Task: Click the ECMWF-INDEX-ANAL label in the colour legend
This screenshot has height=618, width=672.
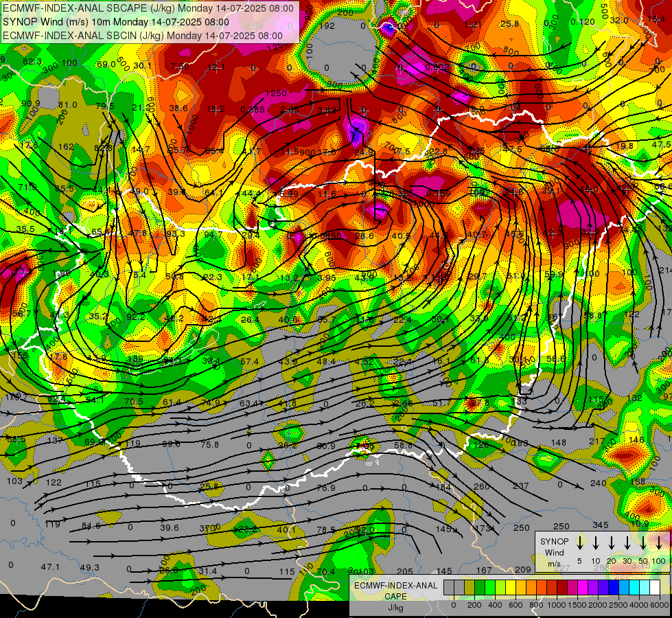Action: 395,586
